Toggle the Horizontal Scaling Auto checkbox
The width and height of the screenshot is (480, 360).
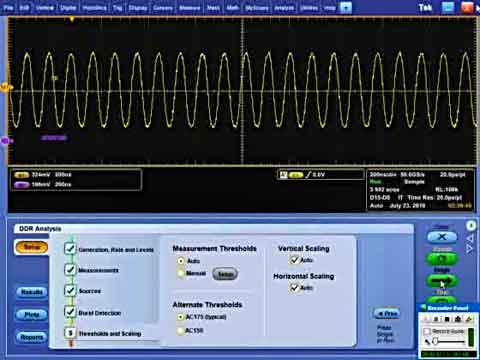pos(295,287)
